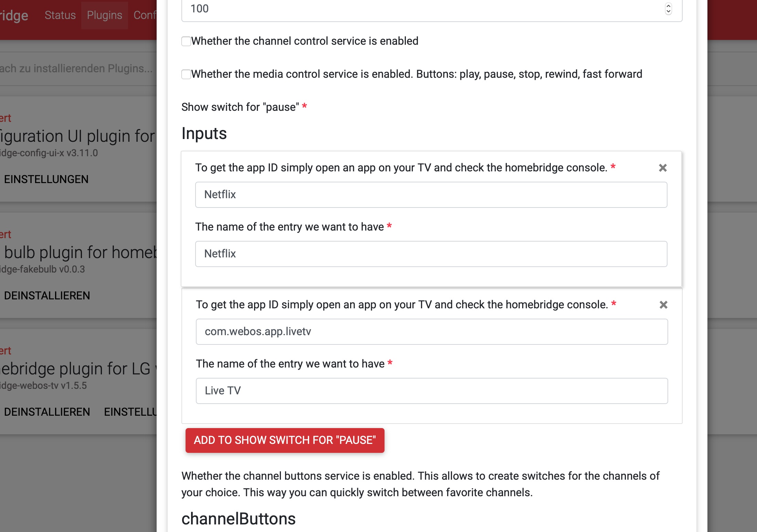Click DEINSTALLIEREN for fakebulb plugin
Screen dimensions: 757x532
(47, 296)
